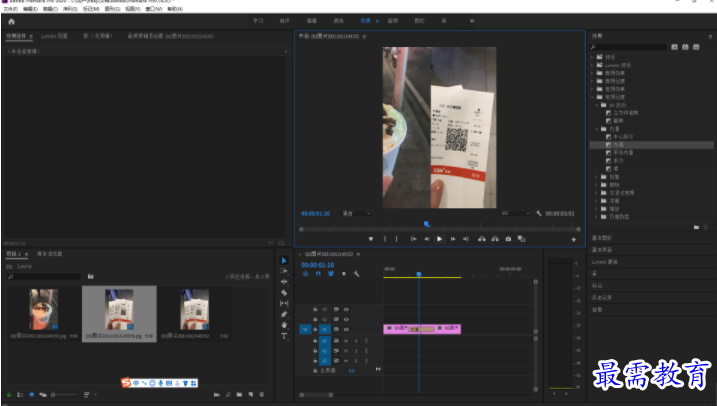Collapse the Video Transitions folder
The width and height of the screenshot is (717, 406).
593,97
